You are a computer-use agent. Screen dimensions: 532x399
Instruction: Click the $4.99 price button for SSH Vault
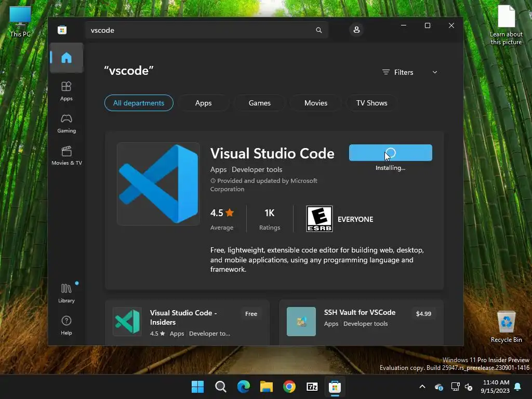pyautogui.click(x=423, y=314)
